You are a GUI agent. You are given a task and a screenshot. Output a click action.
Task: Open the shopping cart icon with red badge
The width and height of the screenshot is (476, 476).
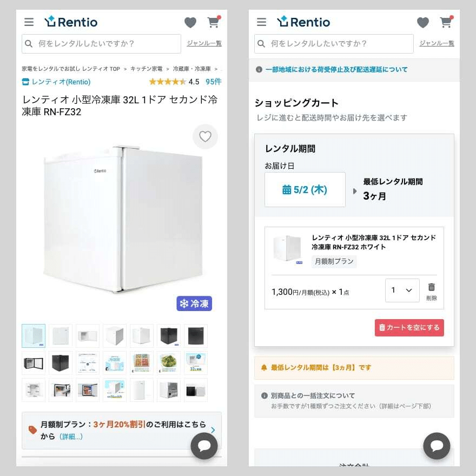click(214, 23)
